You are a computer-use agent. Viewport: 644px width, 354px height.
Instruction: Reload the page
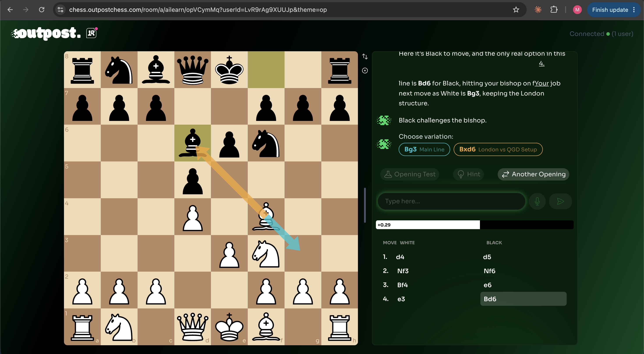[x=41, y=10]
